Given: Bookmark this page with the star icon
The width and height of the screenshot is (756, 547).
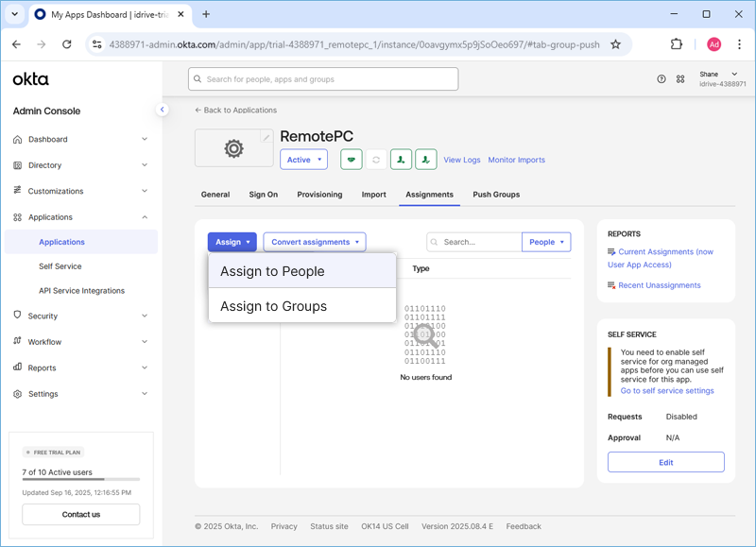Looking at the screenshot, I should point(615,44).
